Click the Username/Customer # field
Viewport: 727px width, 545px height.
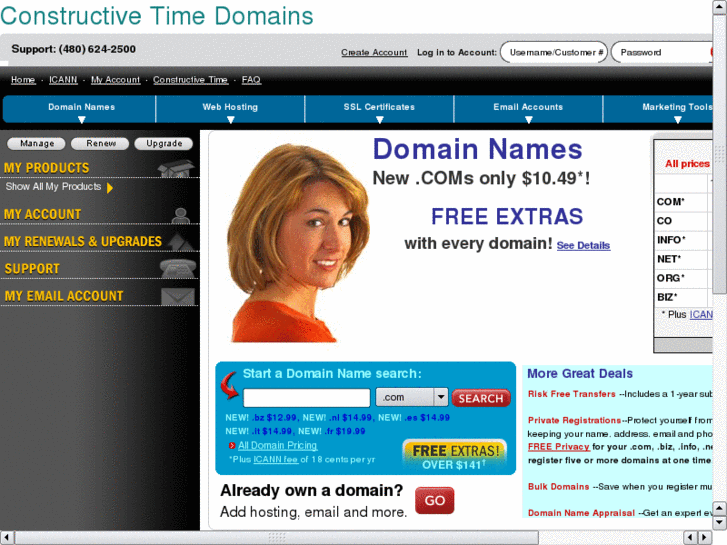coord(554,52)
